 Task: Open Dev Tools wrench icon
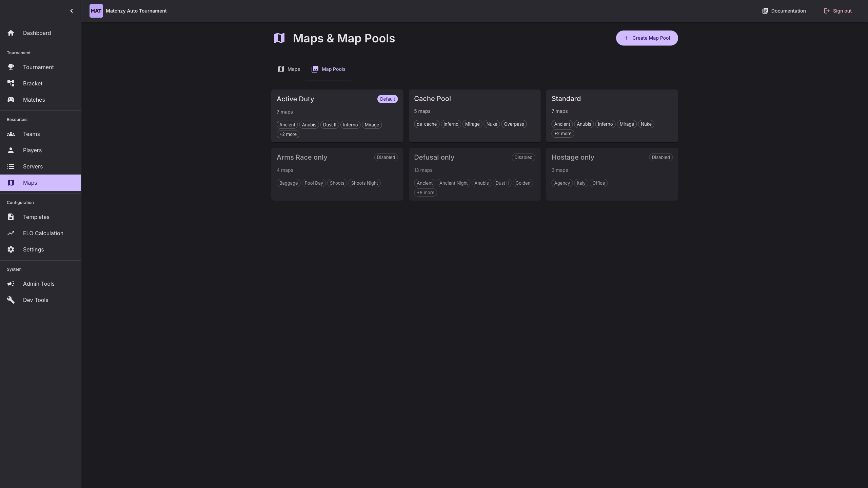pos(11,300)
